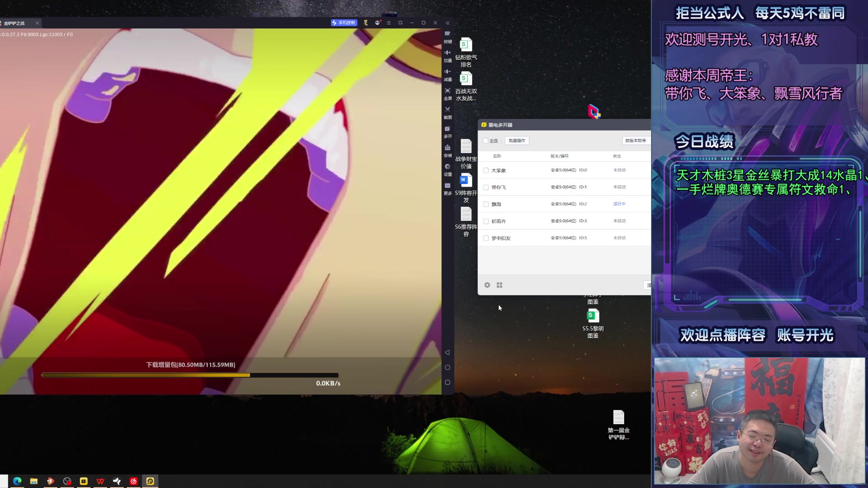
Task: Open the 按版本排序 sort dropdown
Action: [636, 141]
